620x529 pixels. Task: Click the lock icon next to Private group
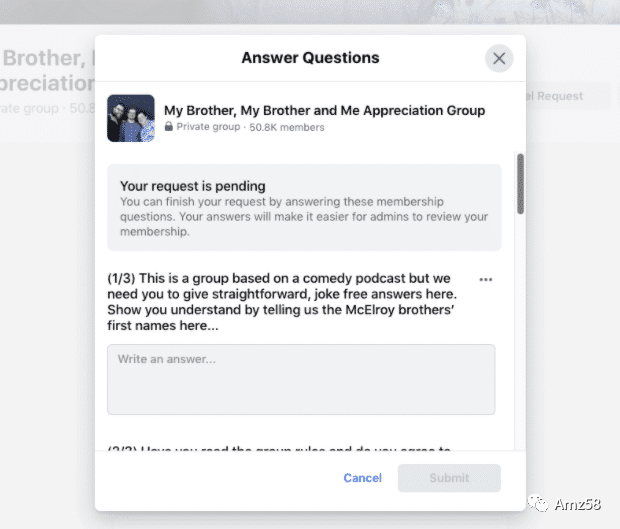(x=169, y=127)
